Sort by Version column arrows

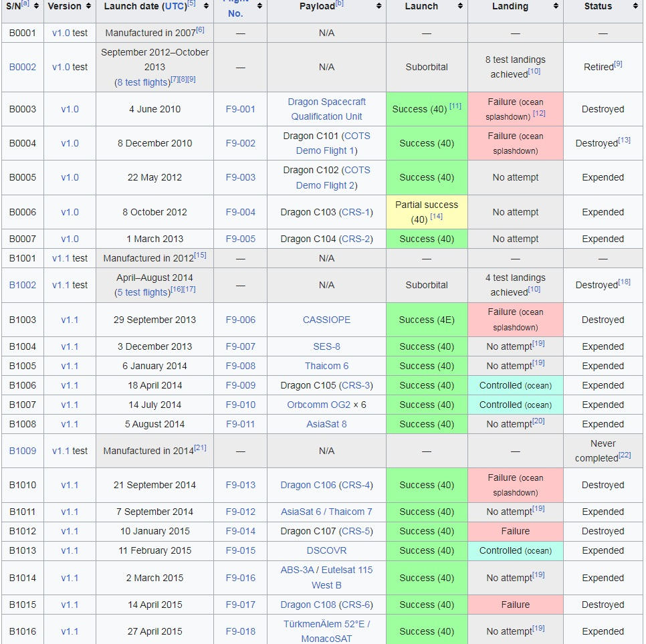click(x=88, y=6)
